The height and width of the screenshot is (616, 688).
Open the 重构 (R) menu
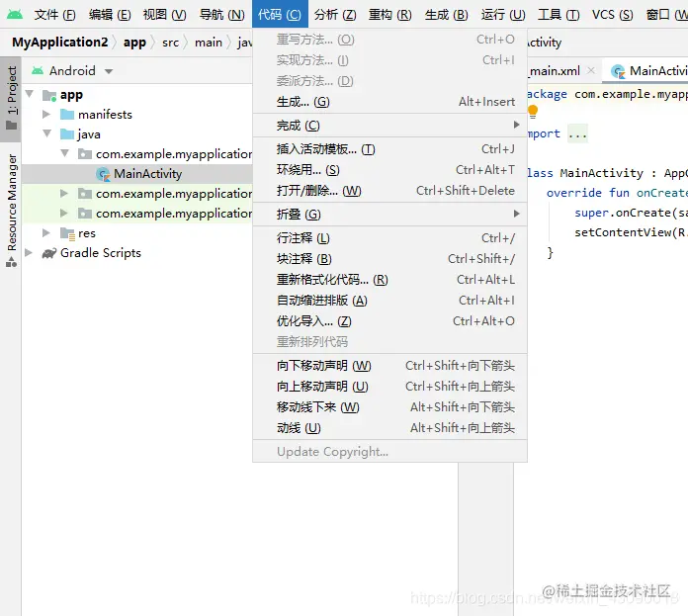coord(390,15)
